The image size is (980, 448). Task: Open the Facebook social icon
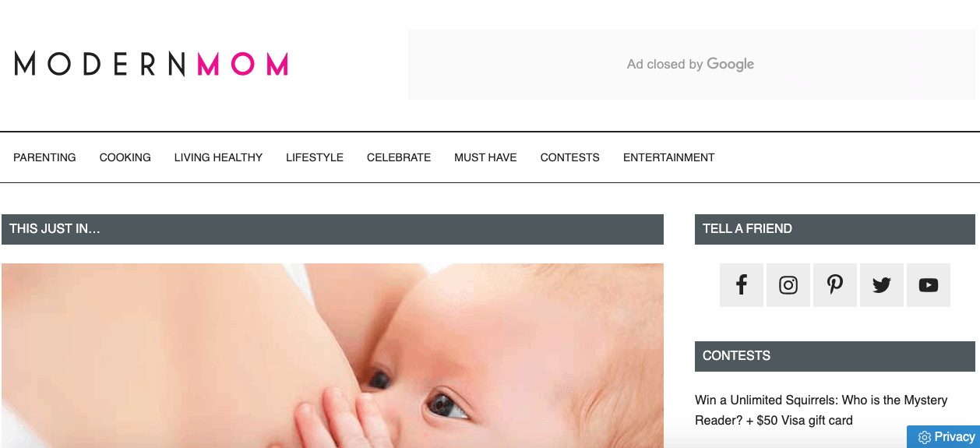pos(741,285)
